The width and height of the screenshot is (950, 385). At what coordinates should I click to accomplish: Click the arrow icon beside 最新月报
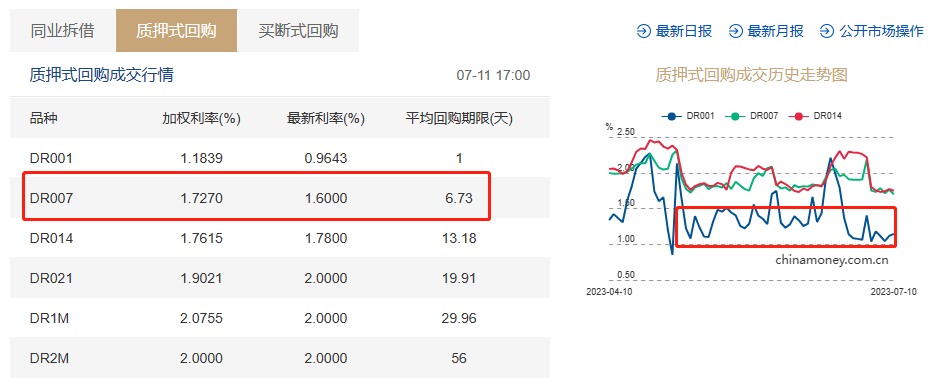point(736,31)
